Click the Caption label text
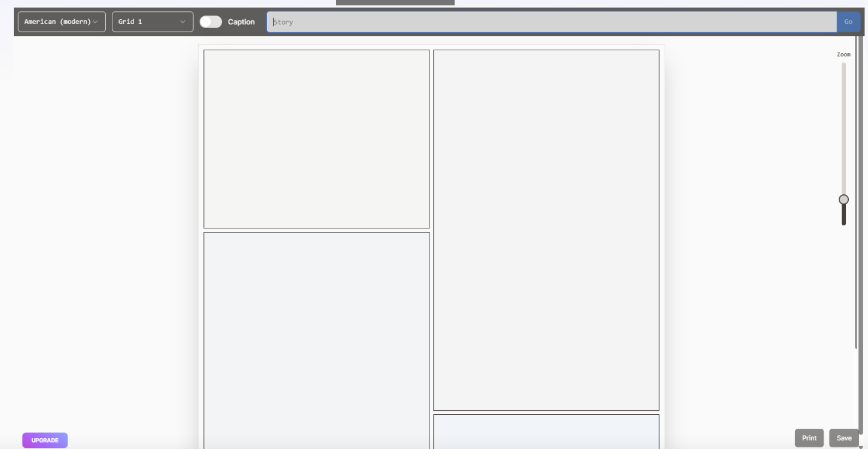The height and width of the screenshot is (449, 868). click(241, 22)
